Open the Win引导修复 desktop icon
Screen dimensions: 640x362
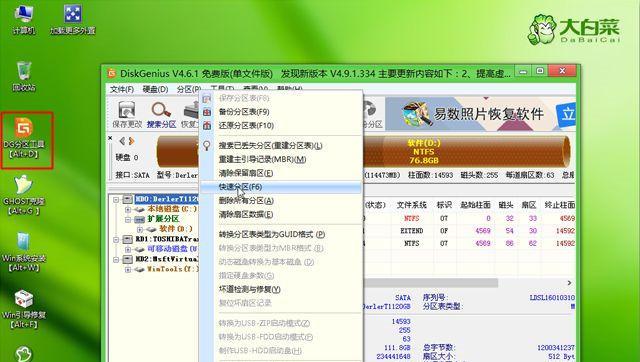24,309
